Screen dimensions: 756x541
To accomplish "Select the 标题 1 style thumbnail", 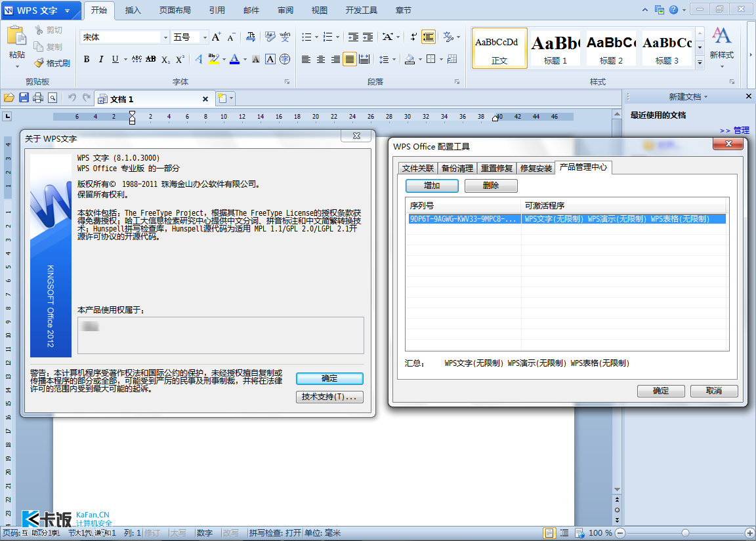I will (x=555, y=48).
